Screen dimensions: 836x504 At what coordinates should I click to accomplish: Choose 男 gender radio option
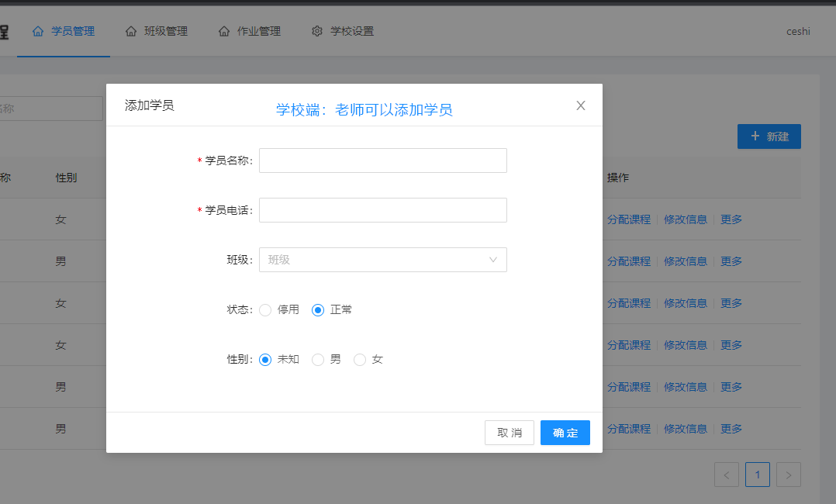click(x=318, y=360)
